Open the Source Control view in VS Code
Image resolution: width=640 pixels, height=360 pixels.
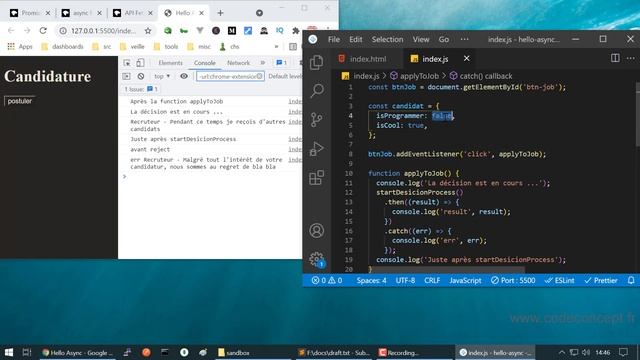[x=316, y=120]
